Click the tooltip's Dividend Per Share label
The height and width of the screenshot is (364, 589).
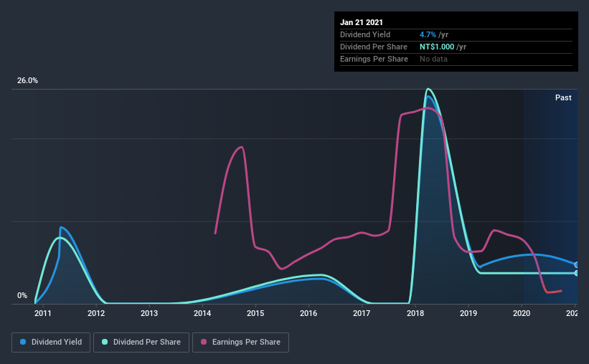[x=374, y=47]
